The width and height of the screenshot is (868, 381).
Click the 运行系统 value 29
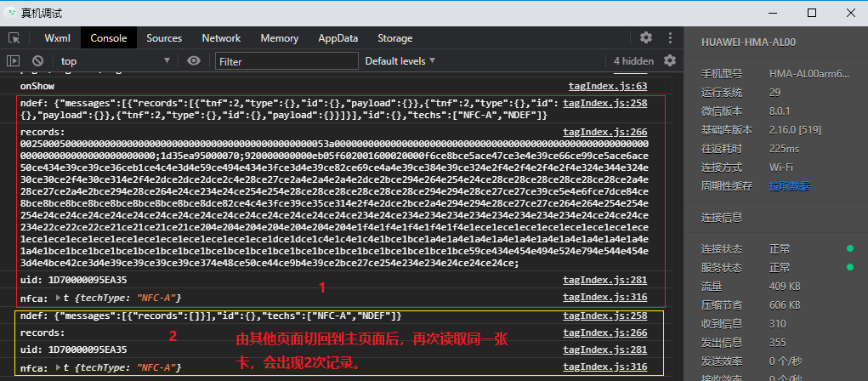774,93
